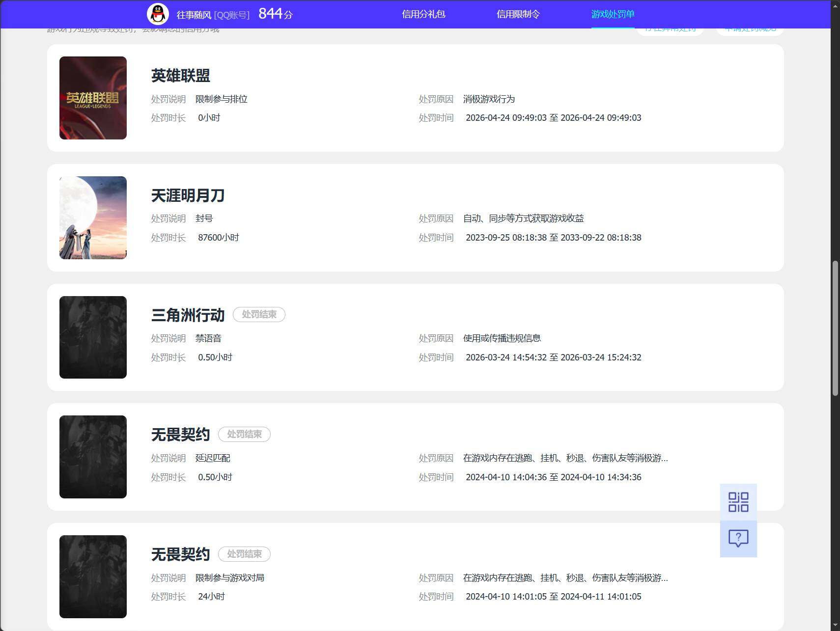This screenshot has height=631, width=840.
Task: Click the 2024-04-10 14:01:05 penalty time range
Action: (x=553, y=597)
